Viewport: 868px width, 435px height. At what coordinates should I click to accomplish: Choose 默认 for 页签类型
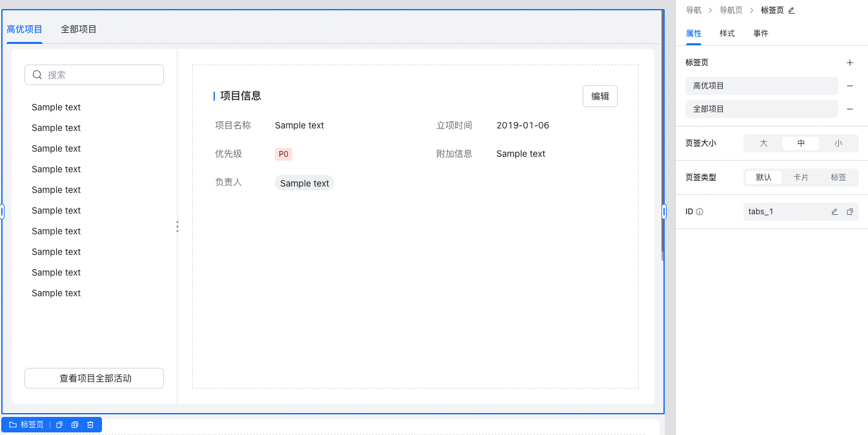pos(763,177)
